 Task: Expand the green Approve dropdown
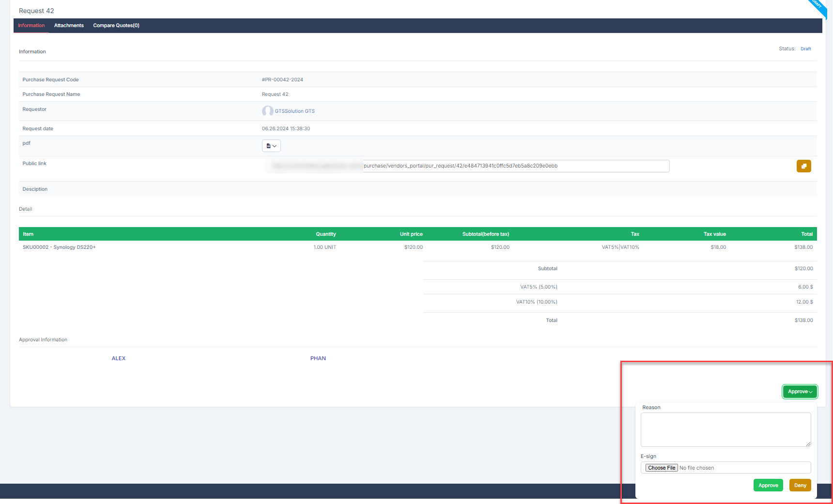coord(800,392)
